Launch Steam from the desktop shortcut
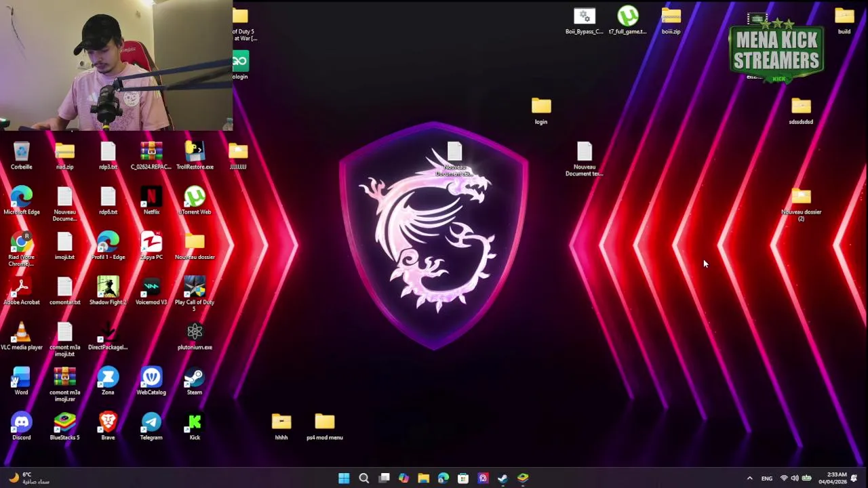 click(x=195, y=381)
